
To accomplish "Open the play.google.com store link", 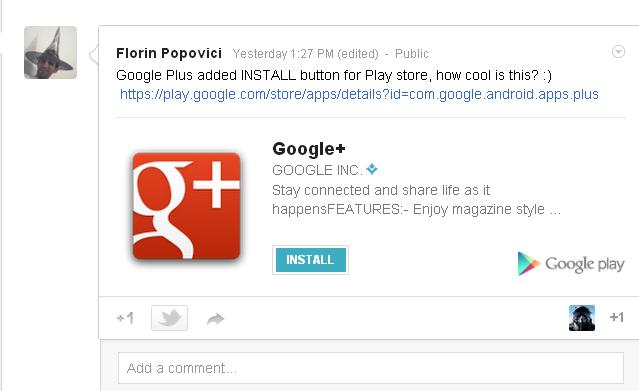I will point(359,95).
